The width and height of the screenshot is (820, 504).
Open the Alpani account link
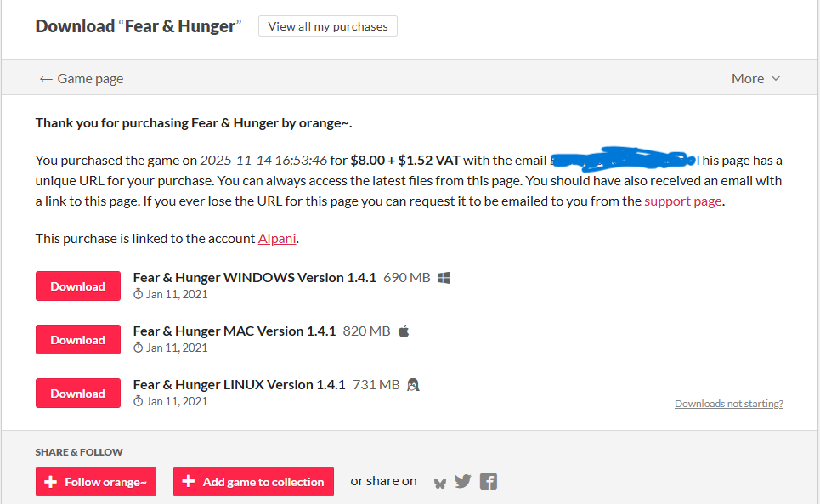[277, 239]
